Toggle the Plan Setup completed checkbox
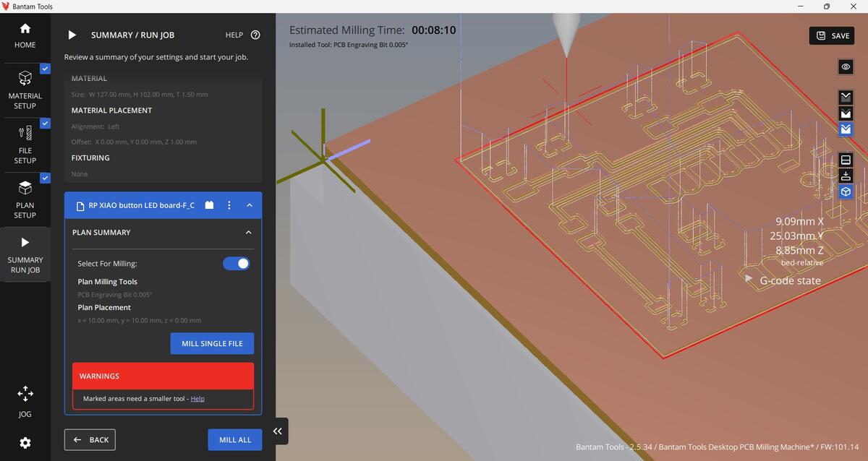 pyautogui.click(x=46, y=178)
